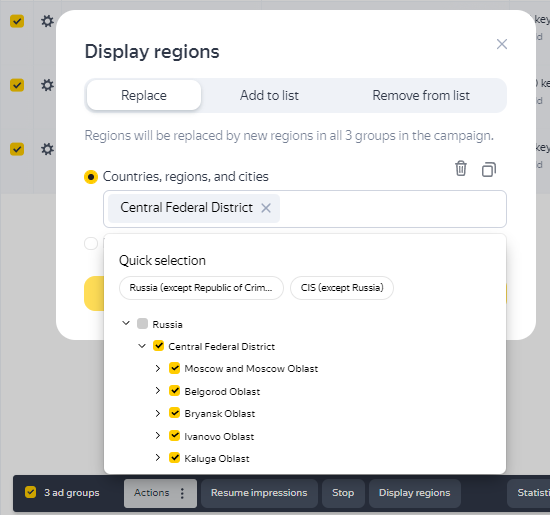
Task: Uncheck Moscow and Moscow Oblast checkbox
Action: [x=174, y=368]
